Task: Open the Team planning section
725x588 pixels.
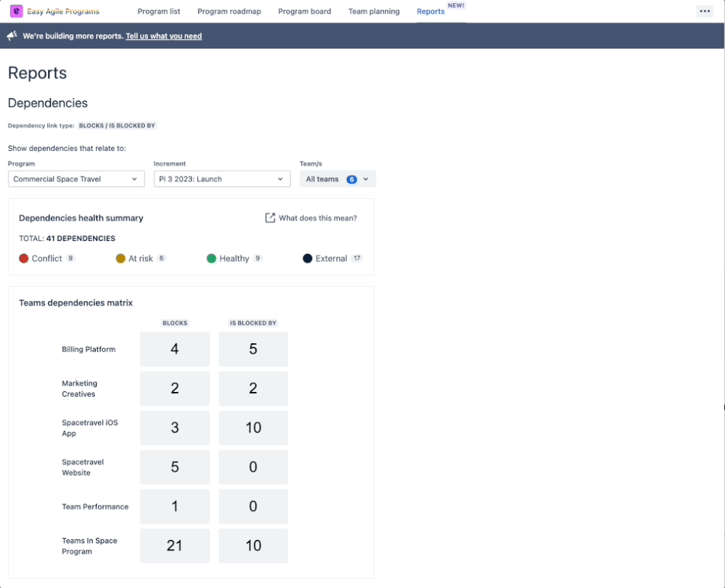Action: coord(374,11)
